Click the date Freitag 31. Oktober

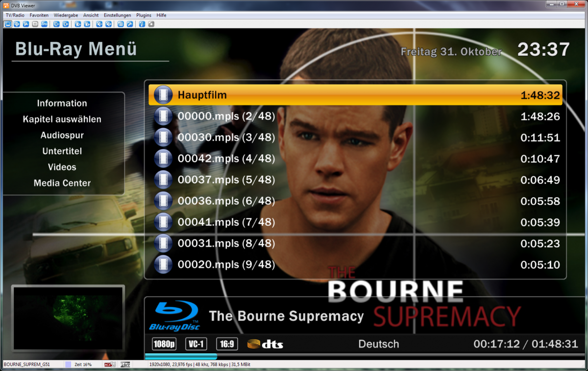pyautogui.click(x=451, y=51)
